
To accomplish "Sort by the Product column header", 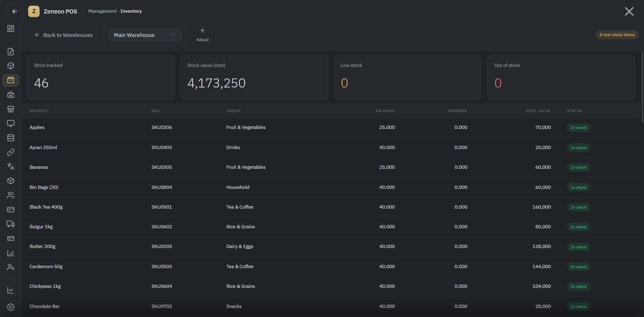I will click(39, 111).
